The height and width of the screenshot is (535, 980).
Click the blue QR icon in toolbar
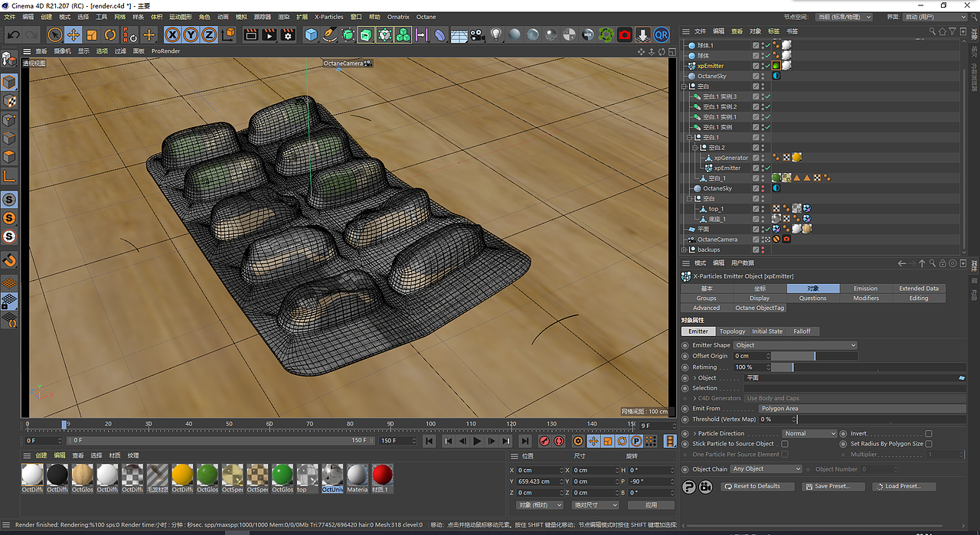coord(661,34)
